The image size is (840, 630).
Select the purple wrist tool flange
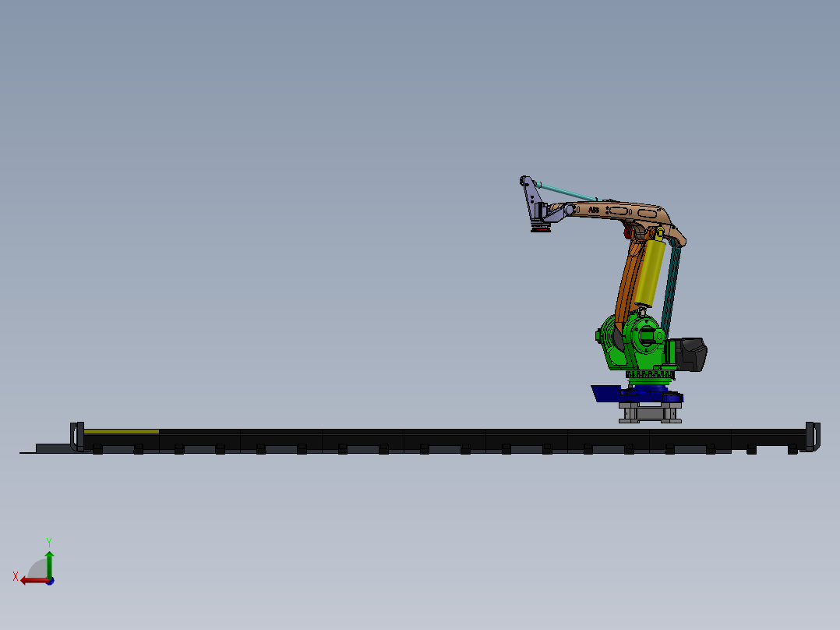(x=536, y=205)
